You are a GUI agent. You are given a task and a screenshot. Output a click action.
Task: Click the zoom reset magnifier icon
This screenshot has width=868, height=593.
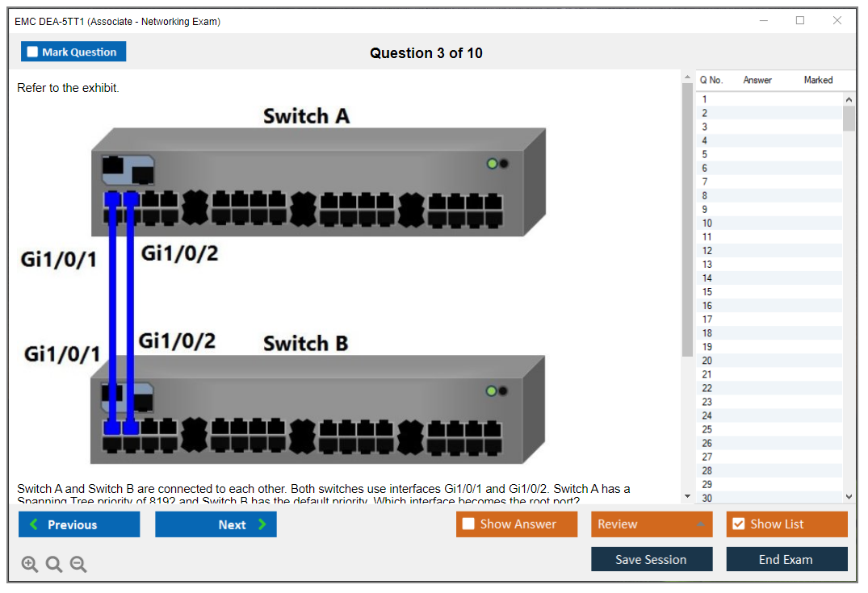pyautogui.click(x=54, y=565)
